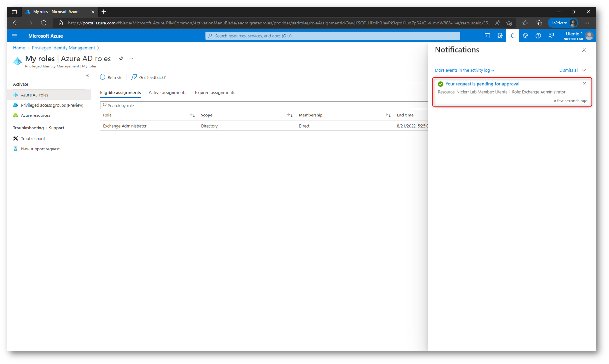Open the Directories and subscriptions filter icon
This screenshot has width=609, height=364.
tap(500, 36)
